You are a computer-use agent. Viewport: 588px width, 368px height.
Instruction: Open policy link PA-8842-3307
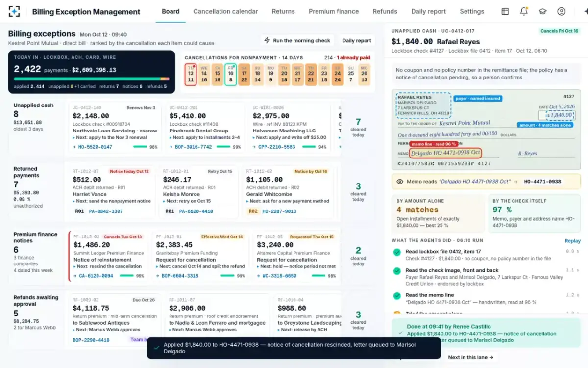pos(106,211)
